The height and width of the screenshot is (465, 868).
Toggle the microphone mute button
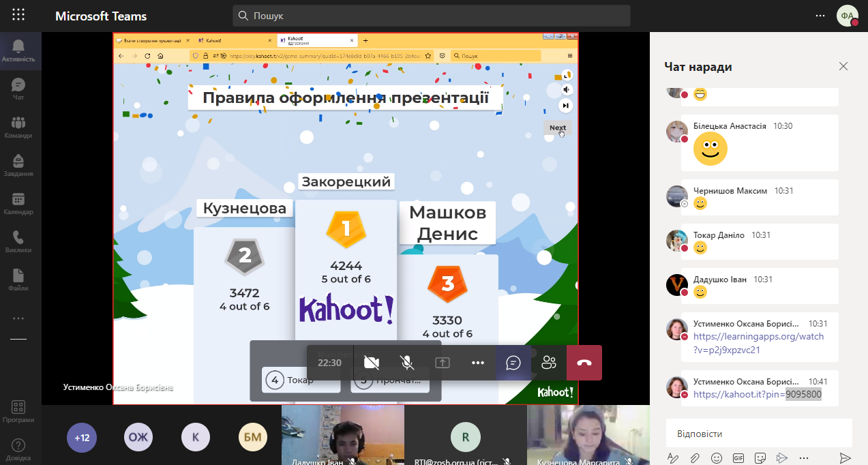[x=407, y=363]
